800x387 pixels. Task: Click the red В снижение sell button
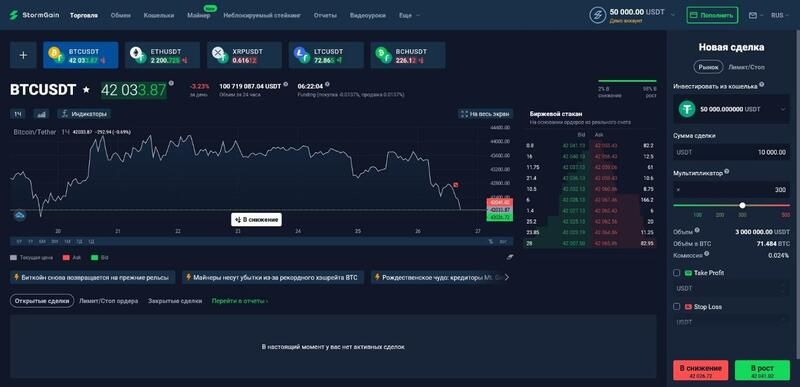(700, 370)
